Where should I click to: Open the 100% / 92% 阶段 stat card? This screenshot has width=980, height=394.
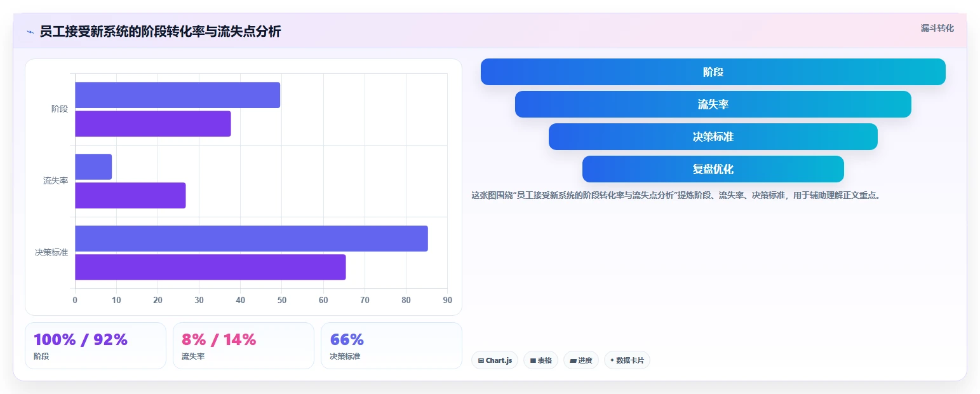click(95, 346)
